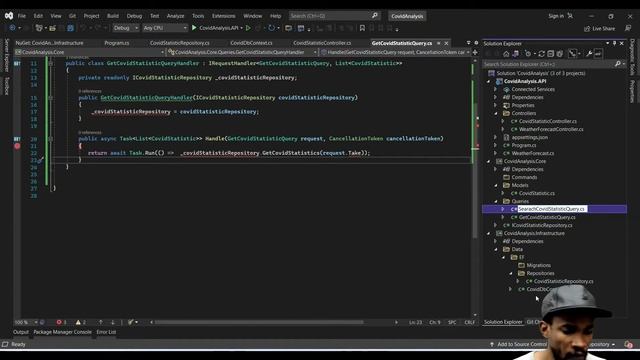Click the Properties wrench icon in Solution Explorer
Screen dimensions: 640x360
pyautogui.click(x=589, y=53)
